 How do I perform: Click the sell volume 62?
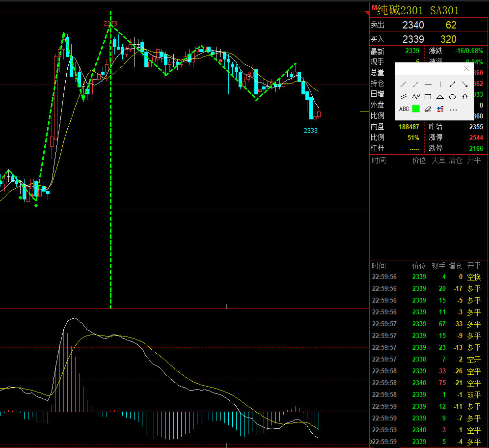[x=451, y=25]
